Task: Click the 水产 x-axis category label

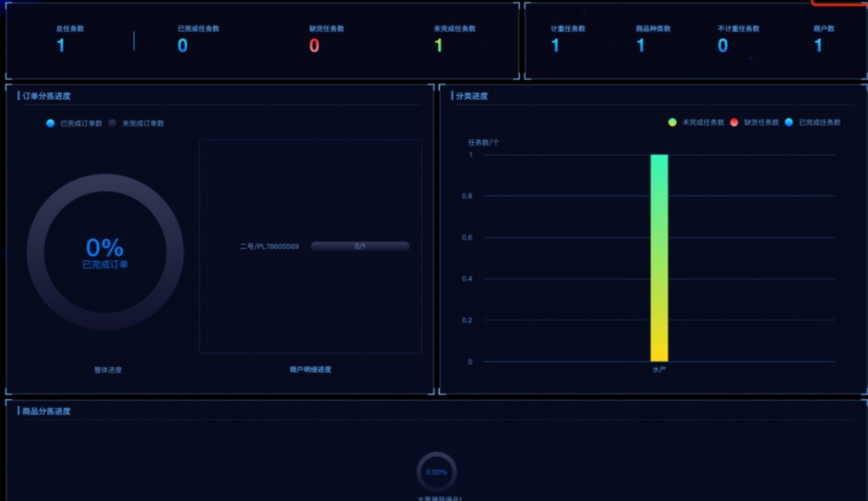Action: [659, 371]
